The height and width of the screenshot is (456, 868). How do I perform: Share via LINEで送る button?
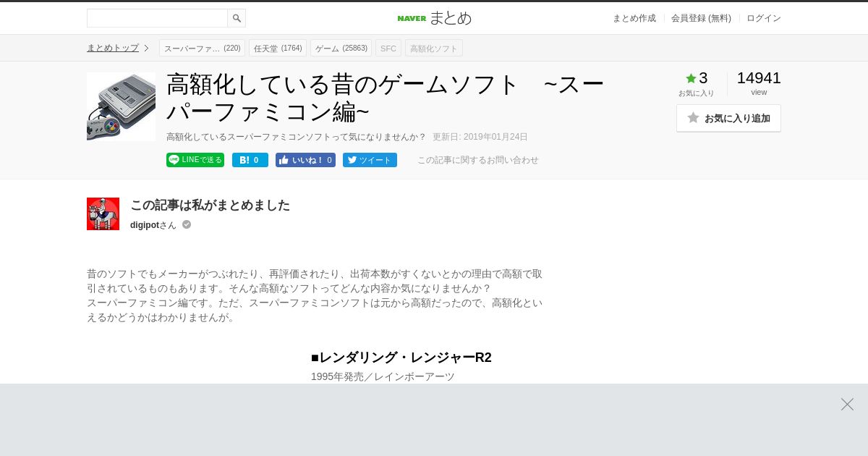(x=195, y=160)
